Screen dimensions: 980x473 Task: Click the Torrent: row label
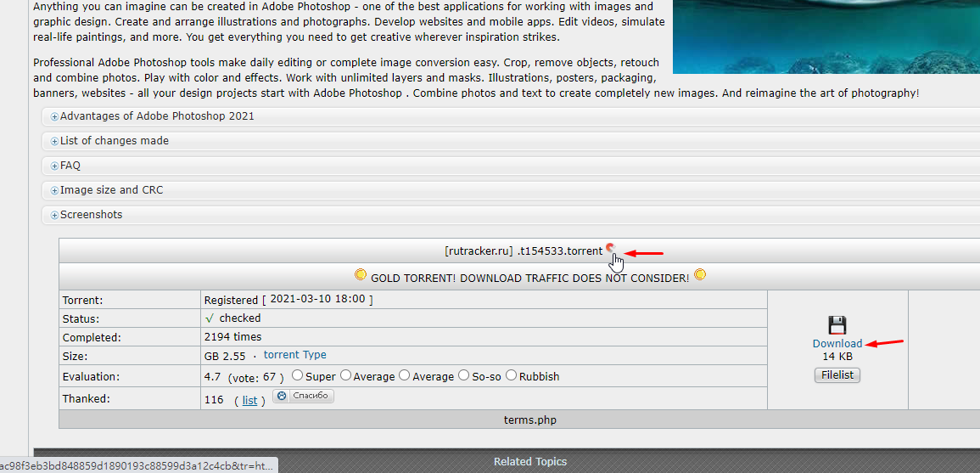[82, 301]
